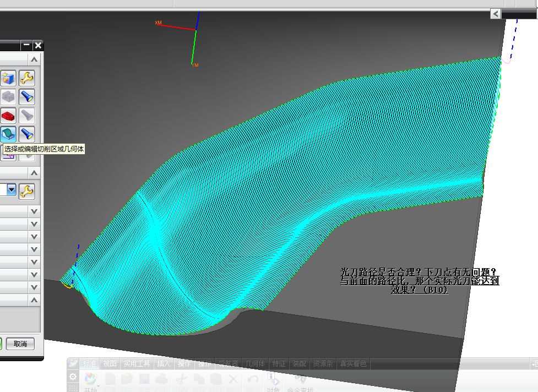Click the gear settings icon on the bottom toolbar

(x=73, y=377)
